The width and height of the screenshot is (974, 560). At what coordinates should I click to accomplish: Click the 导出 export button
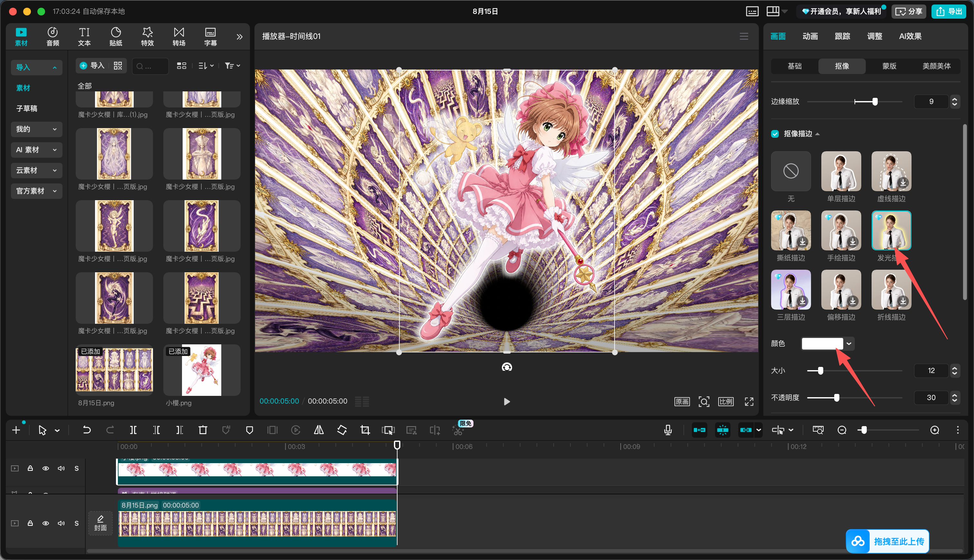pos(949,11)
